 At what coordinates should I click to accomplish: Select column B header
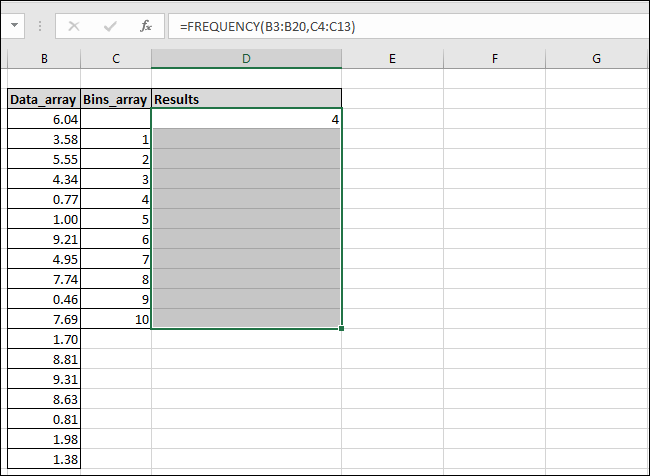point(44,60)
